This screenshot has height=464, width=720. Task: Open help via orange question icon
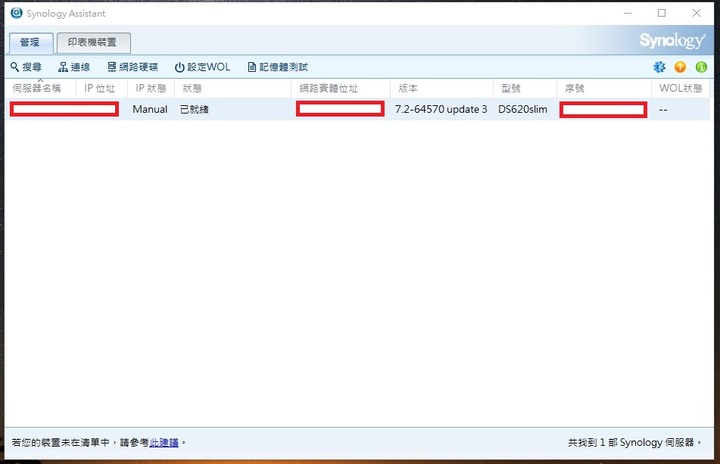pos(680,67)
